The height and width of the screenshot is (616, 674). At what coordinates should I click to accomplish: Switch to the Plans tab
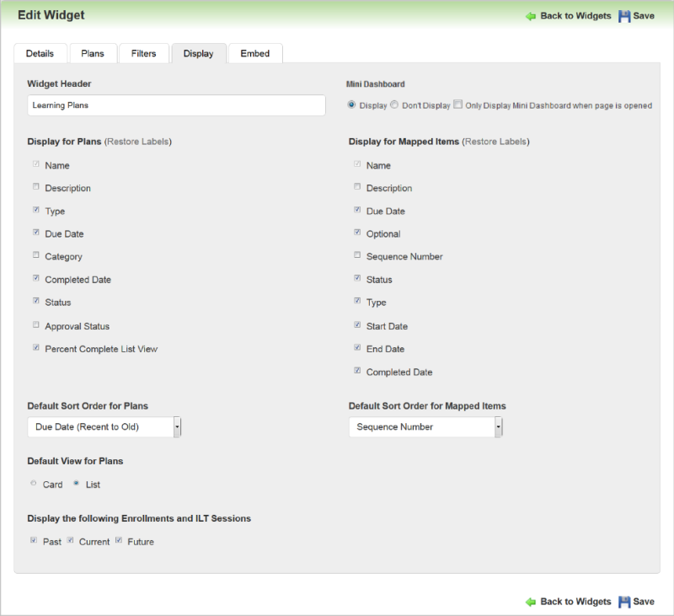tap(94, 53)
